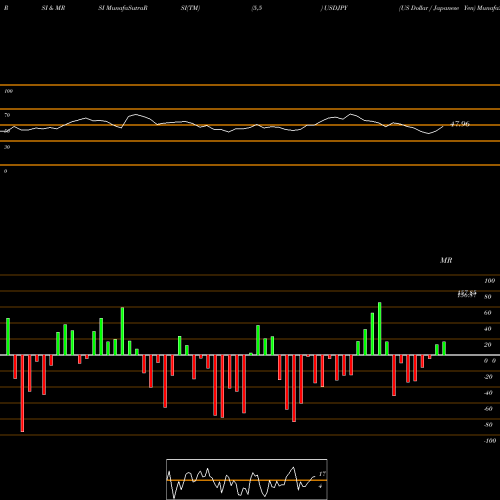Click the last green bar of the MR histogram
The height and width of the screenshot is (500, 500).
coord(444,348)
